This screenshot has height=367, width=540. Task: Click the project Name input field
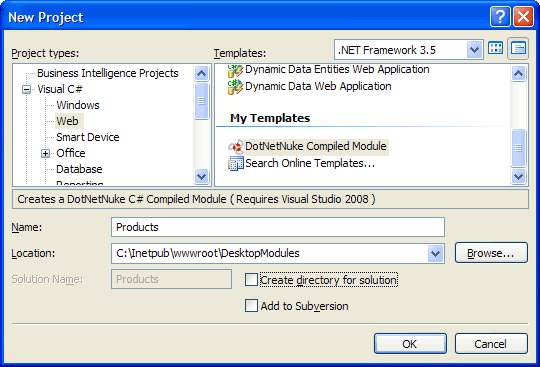(x=278, y=227)
